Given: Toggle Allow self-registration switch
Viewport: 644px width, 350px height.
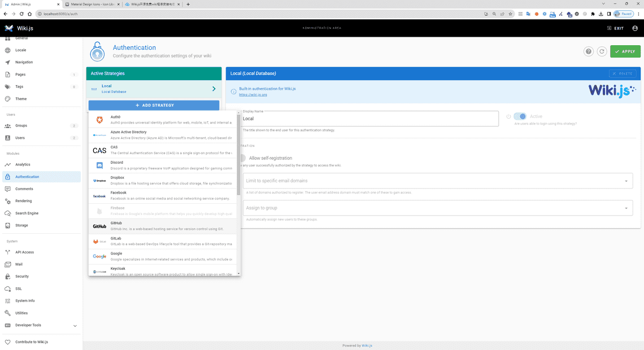Looking at the screenshot, I should pyautogui.click(x=243, y=158).
